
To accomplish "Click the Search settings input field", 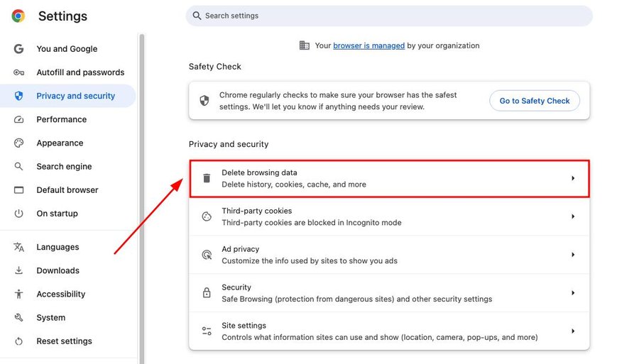I will pos(389,16).
